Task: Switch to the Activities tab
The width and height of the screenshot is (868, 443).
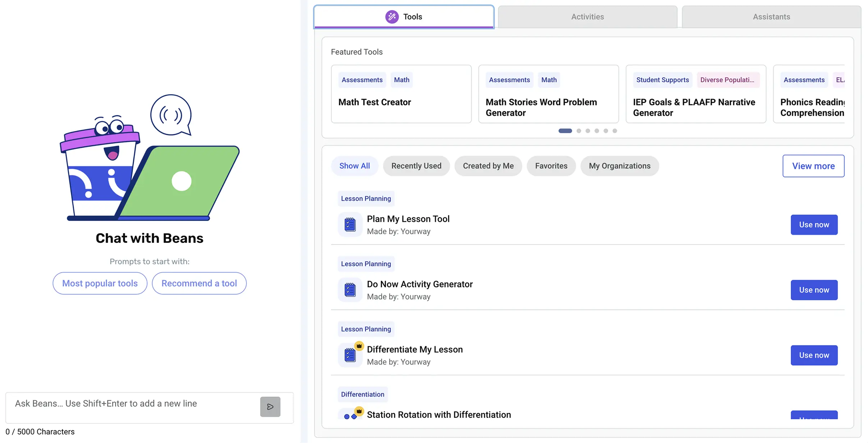Action: [x=587, y=17]
